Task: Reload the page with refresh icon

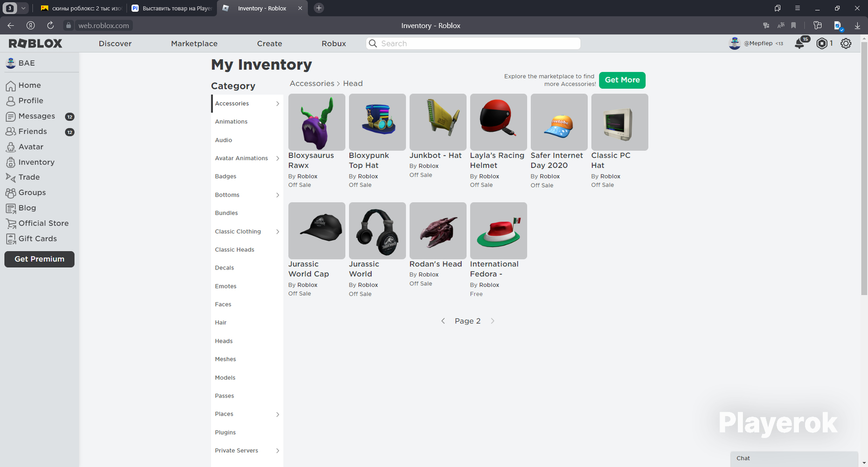Action: pyautogui.click(x=50, y=26)
